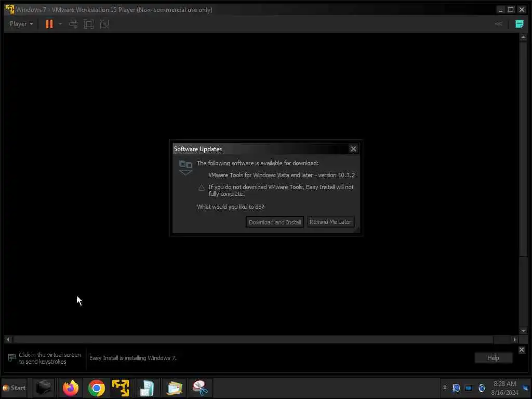Open the Player menu dropdown

click(x=21, y=24)
